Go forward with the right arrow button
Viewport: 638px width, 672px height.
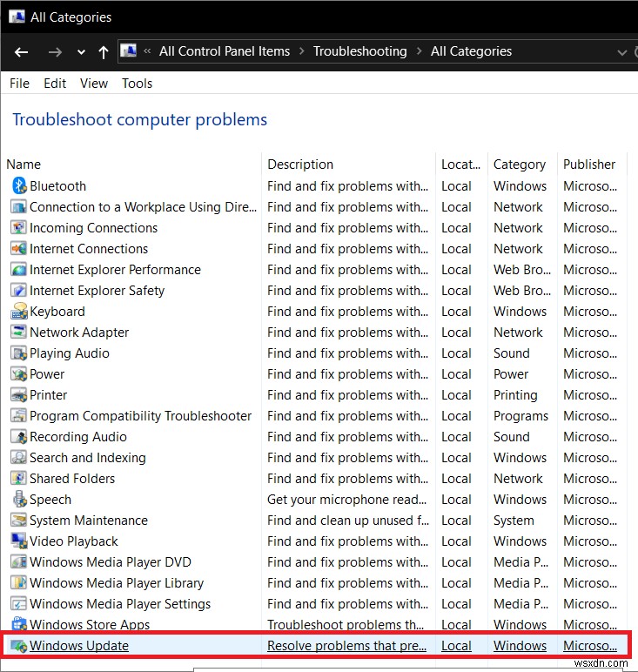55,52
